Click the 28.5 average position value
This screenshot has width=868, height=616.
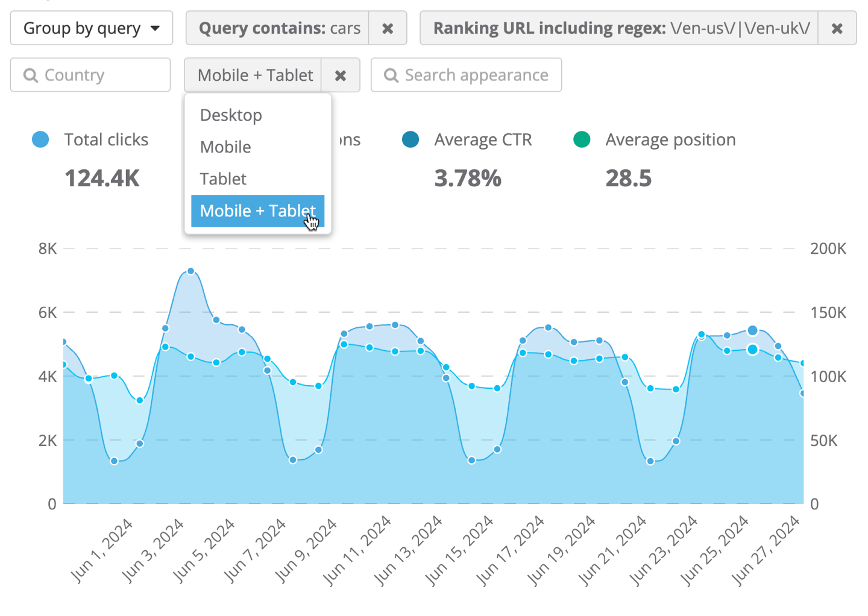[629, 178]
